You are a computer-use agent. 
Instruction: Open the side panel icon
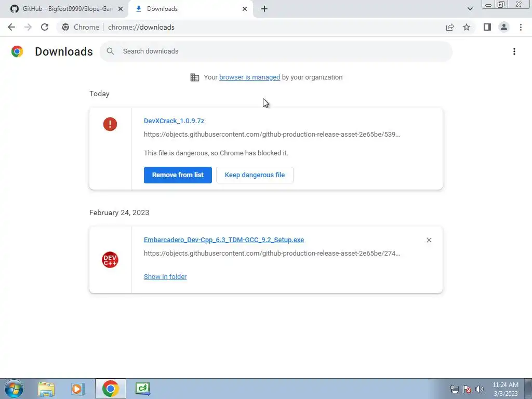487,27
